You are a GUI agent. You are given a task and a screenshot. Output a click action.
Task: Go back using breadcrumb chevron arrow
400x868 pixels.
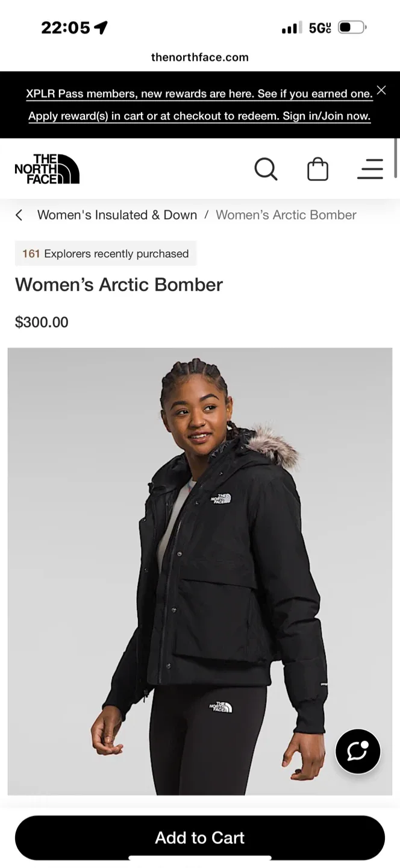(x=19, y=215)
